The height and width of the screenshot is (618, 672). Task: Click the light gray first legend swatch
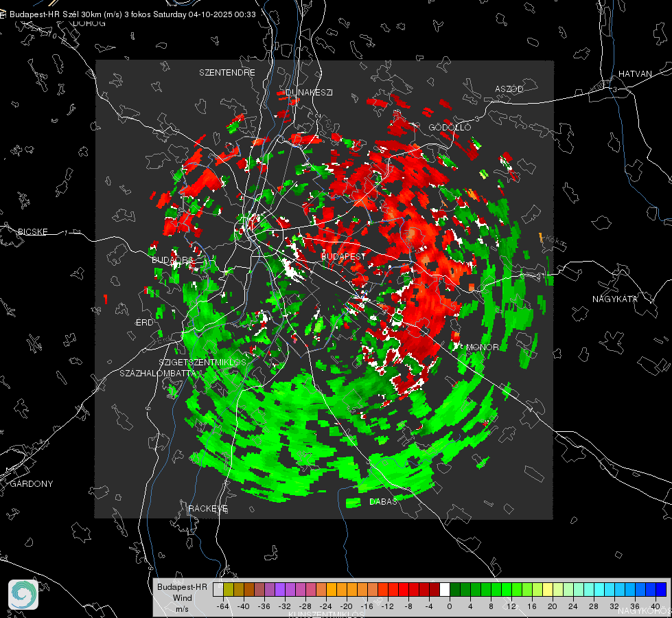tap(218, 589)
